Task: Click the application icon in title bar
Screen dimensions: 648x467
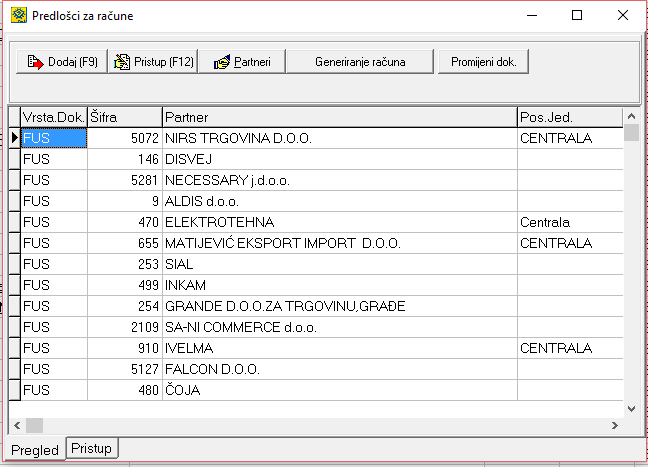Action: (x=19, y=15)
